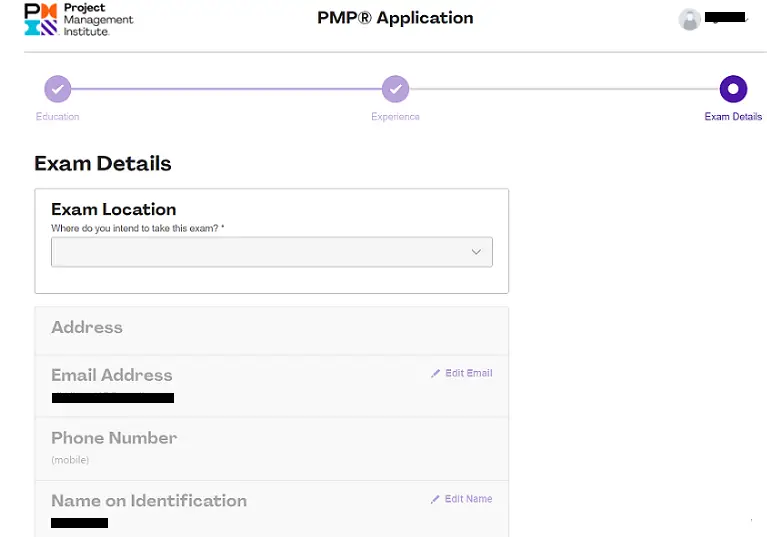Click the Exam Details heading

pyautogui.click(x=103, y=163)
